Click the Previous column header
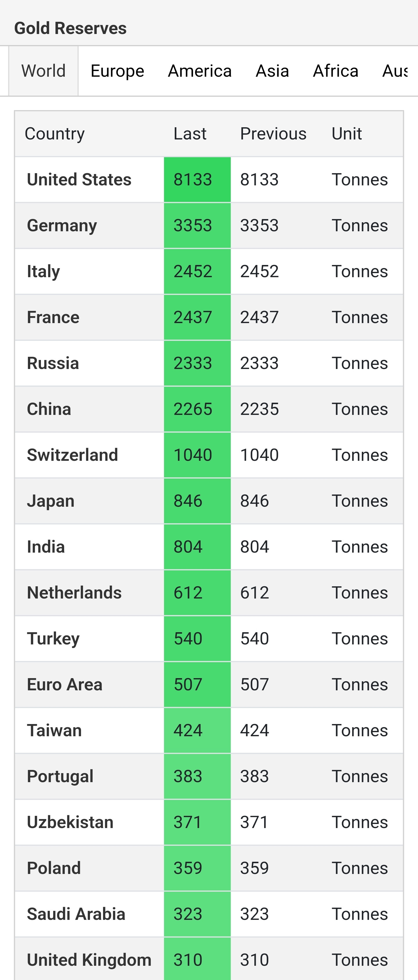The width and height of the screenshot is (418, 980). point(273,134)
